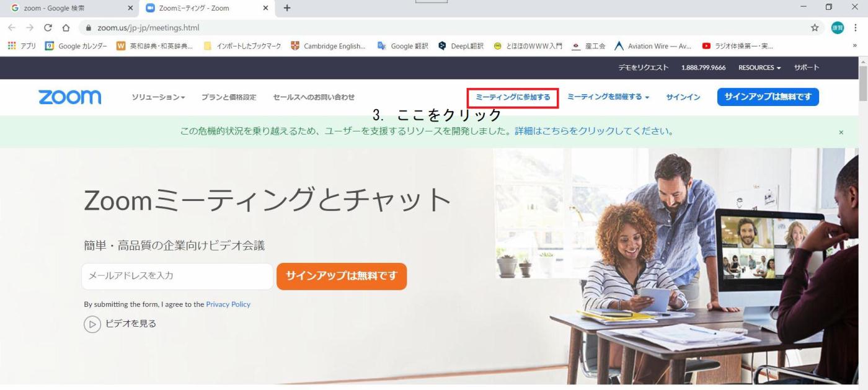
Task: Bookmark this page with star icon
Action: pos(815,28)
